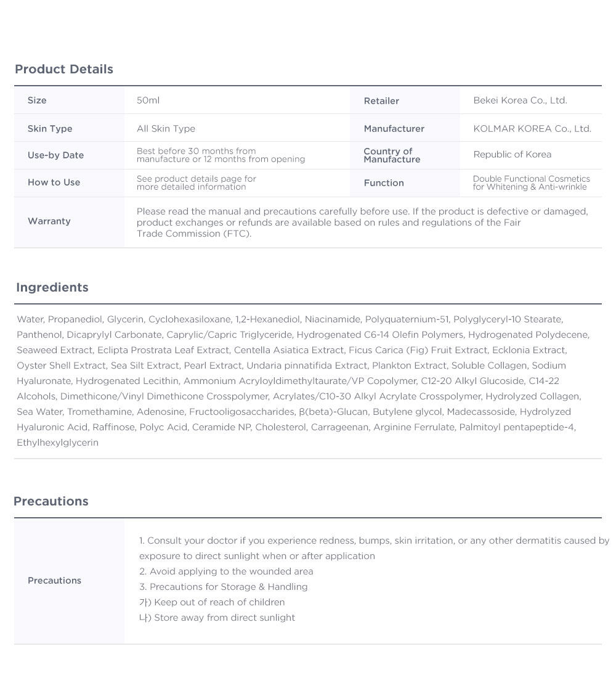Click the Product Details heading
The image size is (616, 699).
pyautogui.click(x=63, y=69)
